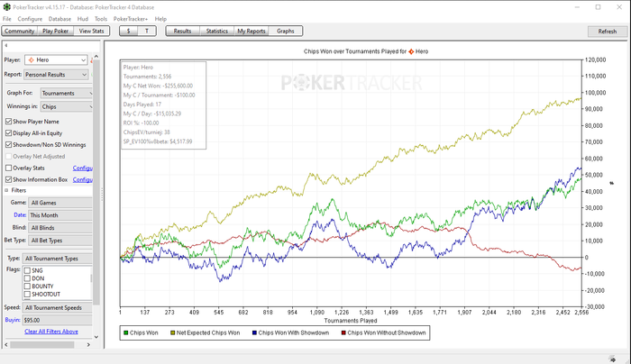This screenshot has width=631, height=364.
Task: Enable Overlay Stats checkbox
Action: click(8, 168)
